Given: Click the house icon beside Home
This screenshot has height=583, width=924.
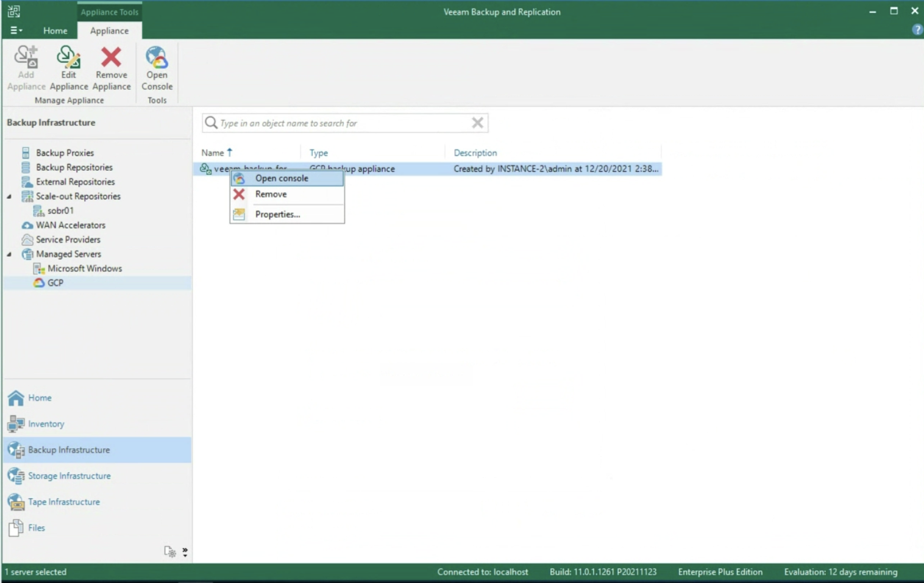Looking at the screenshot, I should tap(16, 398).
